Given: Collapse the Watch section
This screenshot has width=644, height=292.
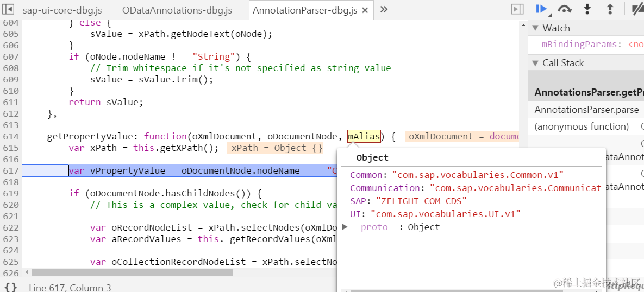Looking at the screenshot, I should tap(535, 28).
